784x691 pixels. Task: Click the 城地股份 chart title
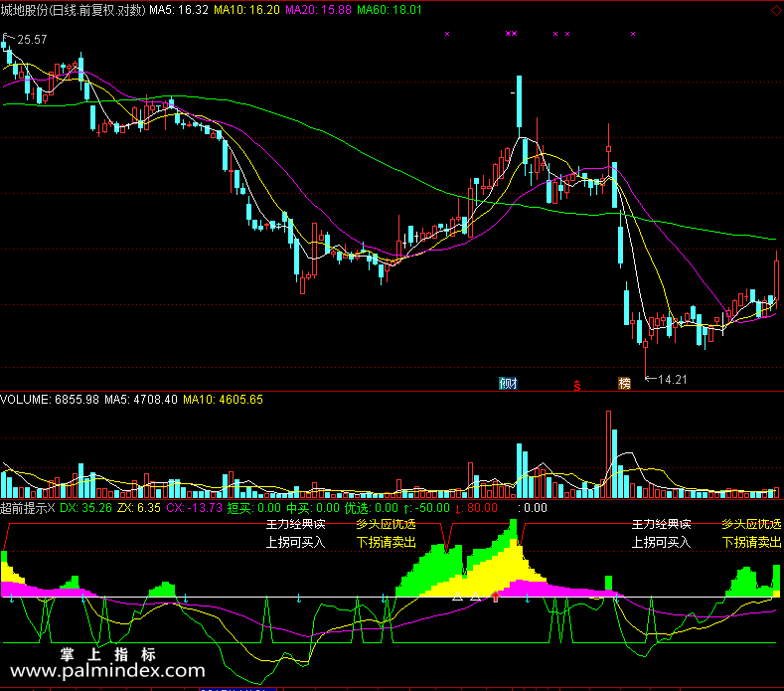tap(73, 10)
